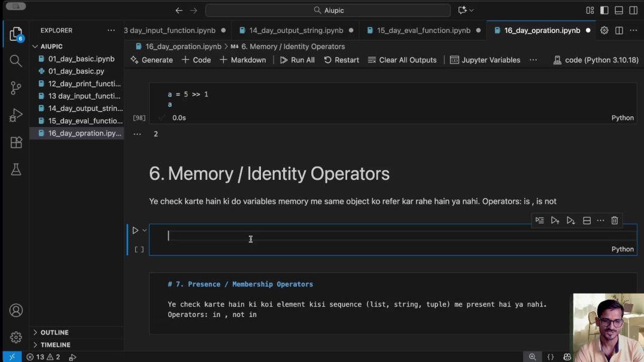
Task: Click Run All in notebook toolbar
Action: (x=297, y=60)
